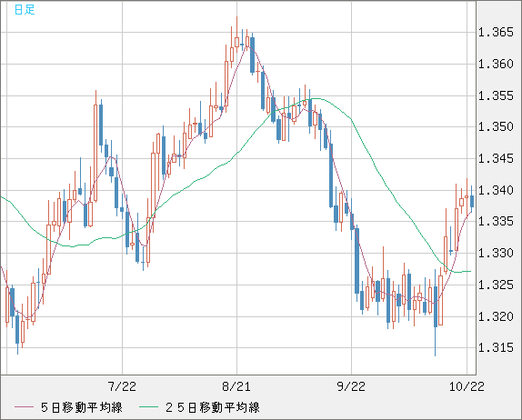Click the 1.350 price axis label
This screenshot has height=420, width=522.
496,126
